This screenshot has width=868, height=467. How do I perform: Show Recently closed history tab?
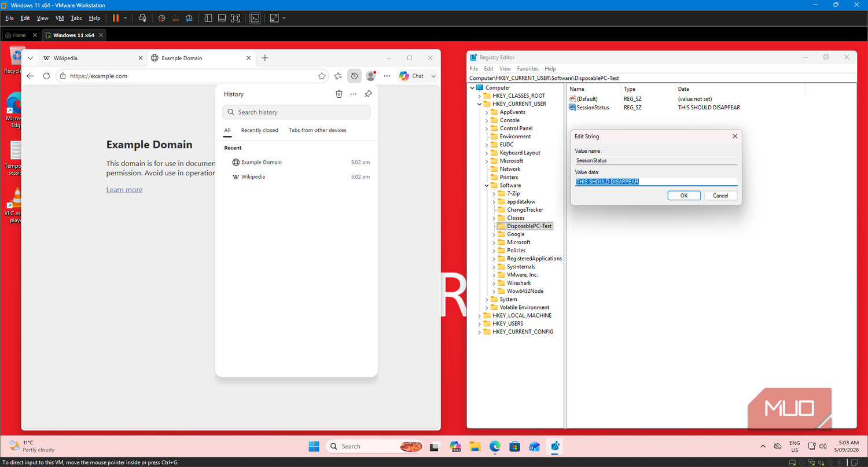pos(260,130)
